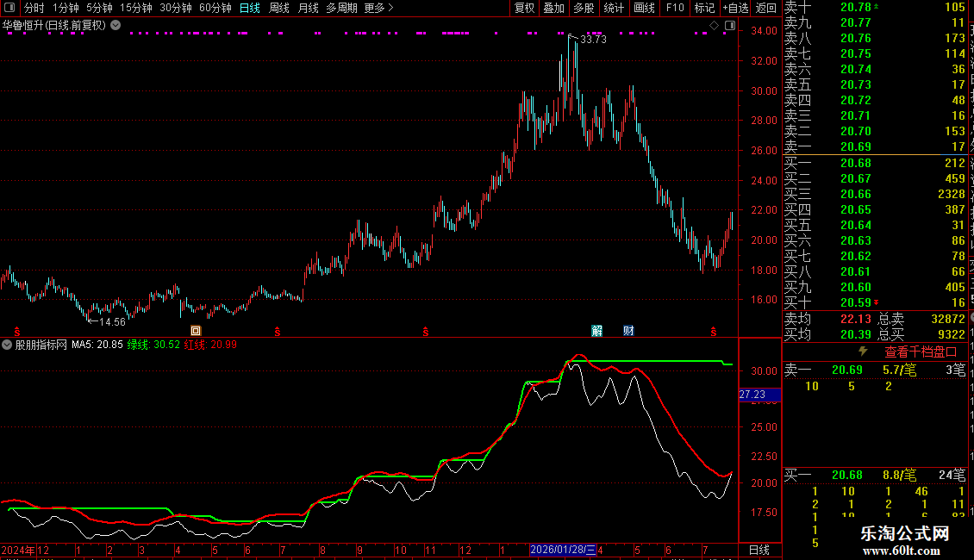The image size is (974, 560).
Task: Click the 红线: 20.99 indicator value
Action: (210, 345)
